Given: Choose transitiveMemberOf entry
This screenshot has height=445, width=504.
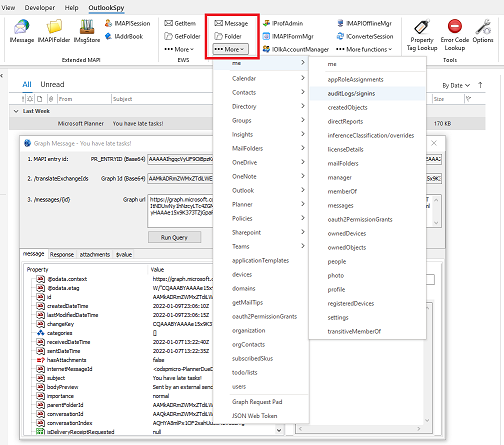Looking at the screenshot, I should point(367,331).
